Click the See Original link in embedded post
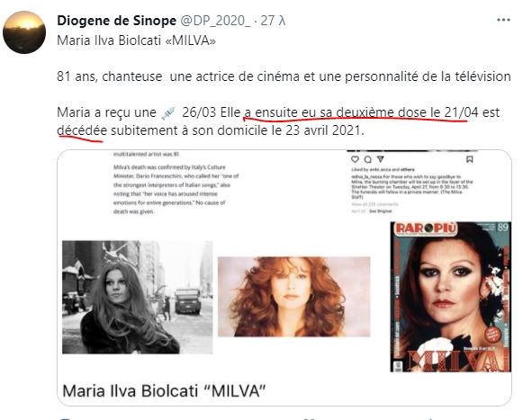The width and height of the screenshot is (523, 420). [x=380, y=211]
